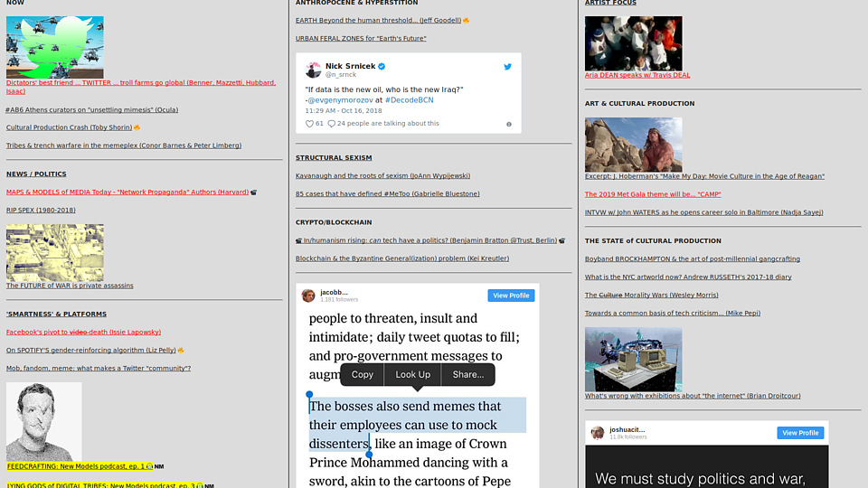Click the tweet info icon
Viewport: 868px width, 488px height.
pos(509,124)
